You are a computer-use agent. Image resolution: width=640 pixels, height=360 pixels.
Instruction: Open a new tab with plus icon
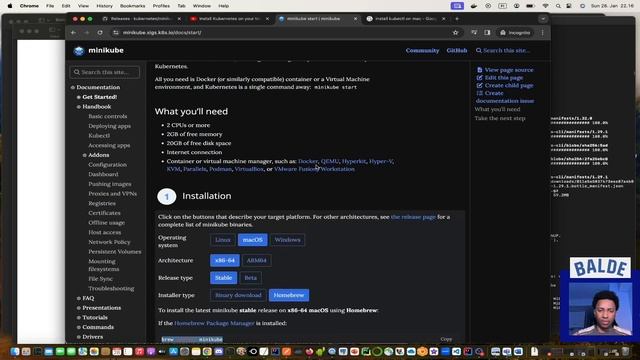pyautogui.click(x=457, y=19)
